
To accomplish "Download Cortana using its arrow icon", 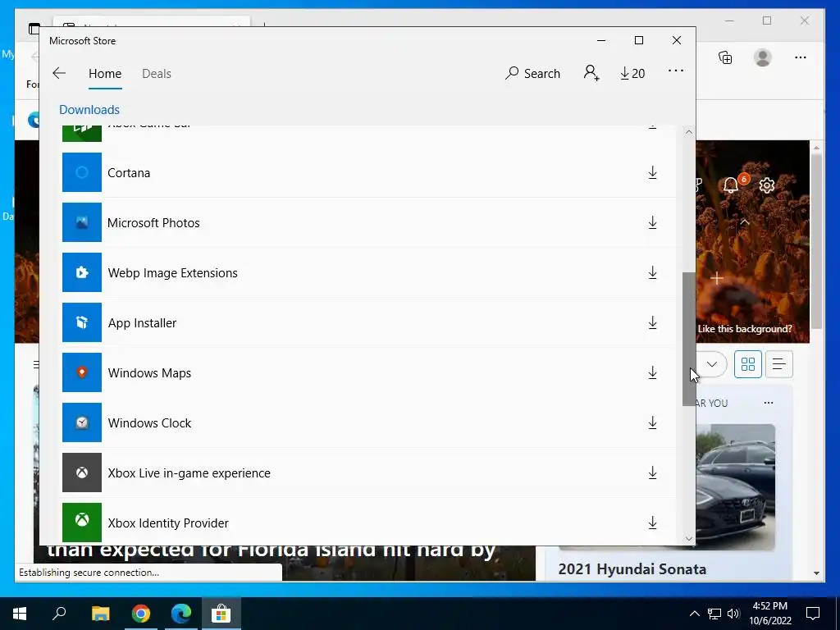I will tap(652, 172).
